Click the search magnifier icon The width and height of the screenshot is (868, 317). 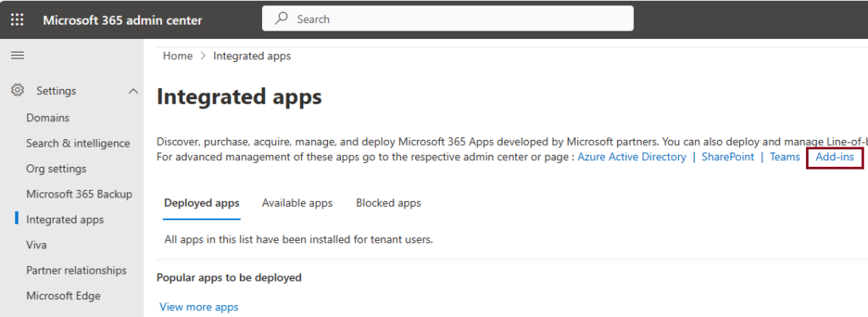click(x=281, y=19)
